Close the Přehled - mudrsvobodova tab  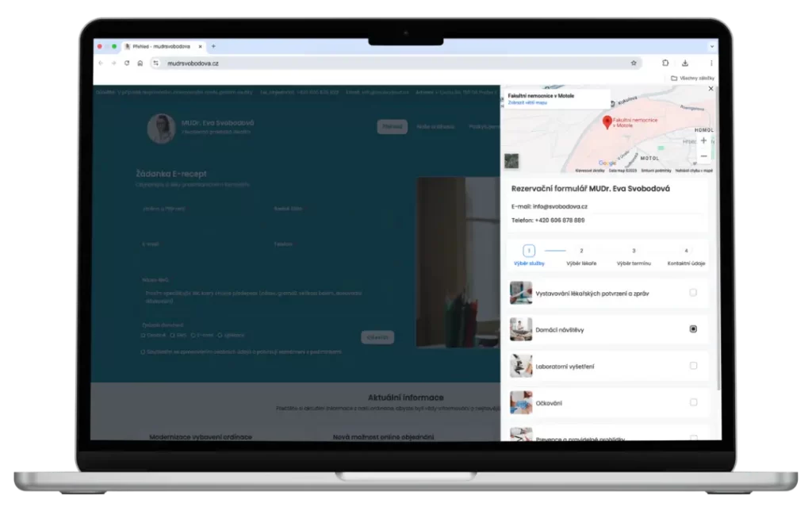click(201, 47)
